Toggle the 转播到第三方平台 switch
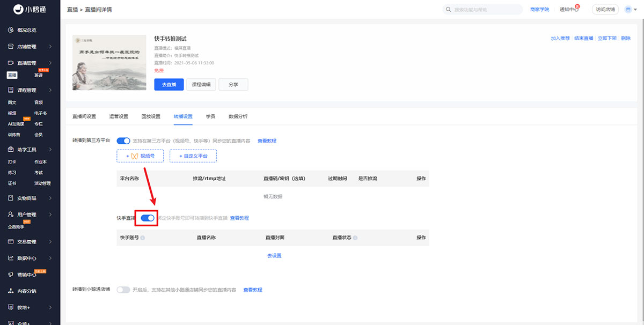 [123, 141]
